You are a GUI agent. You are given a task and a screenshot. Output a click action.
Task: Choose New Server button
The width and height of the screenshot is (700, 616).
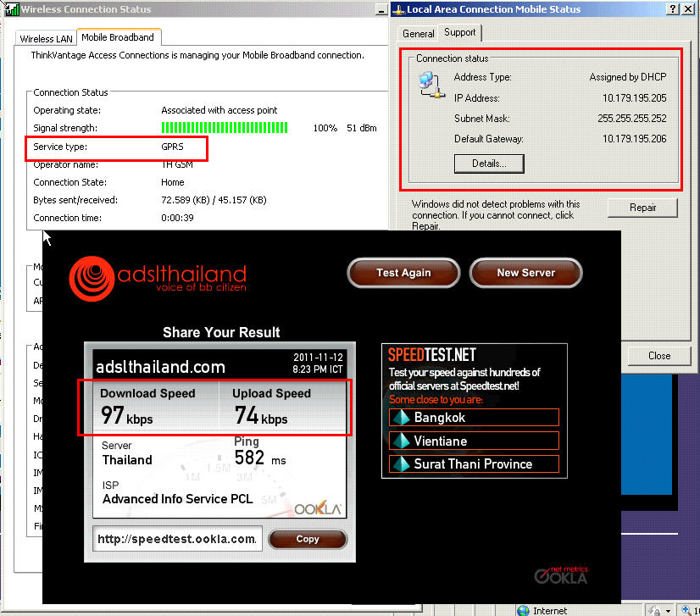pyautogui.click(x=526, y=273)
